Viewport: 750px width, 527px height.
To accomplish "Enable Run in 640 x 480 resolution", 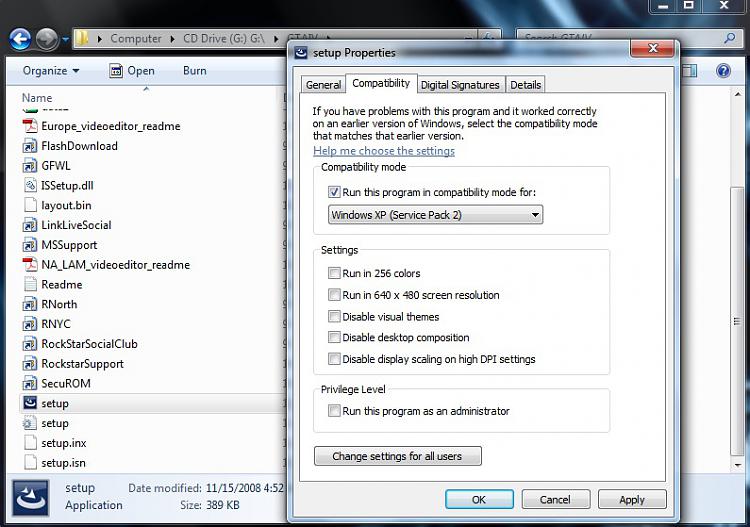I will pyautogui.click(x=334, y=295).
